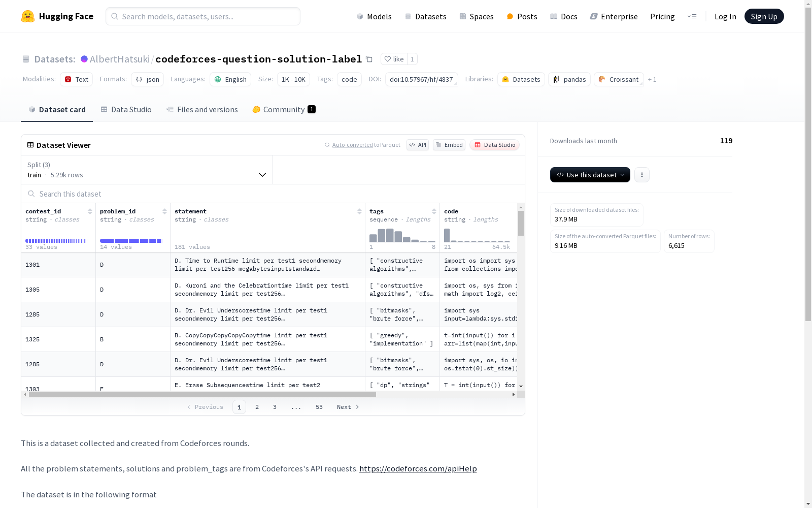This screenshot has height=508, width=812.
Task: Click the AlbertHatsuki avatar circle
Action: (84, 59)
